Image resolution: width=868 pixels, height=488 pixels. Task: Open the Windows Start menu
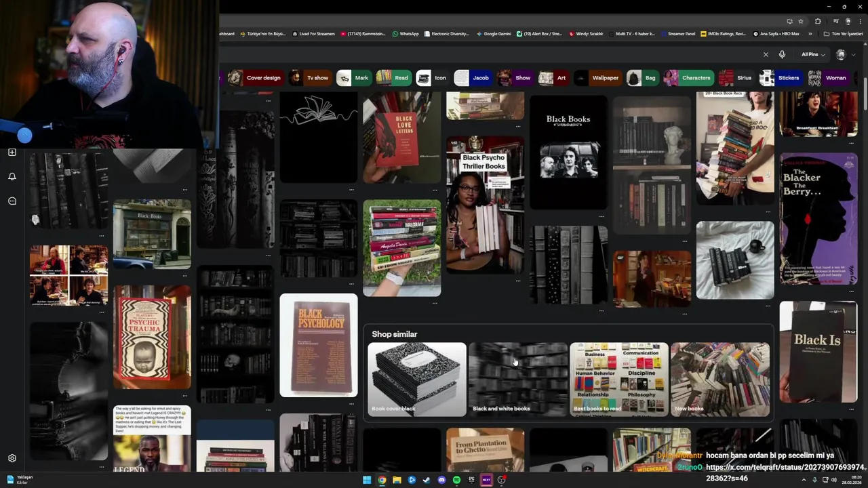367,480
